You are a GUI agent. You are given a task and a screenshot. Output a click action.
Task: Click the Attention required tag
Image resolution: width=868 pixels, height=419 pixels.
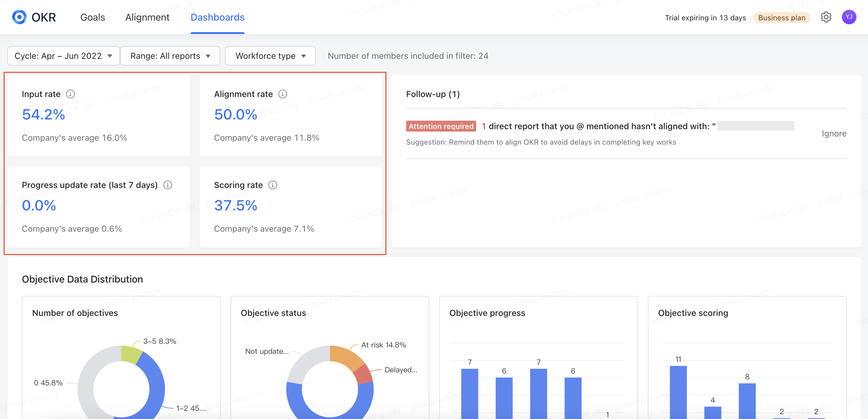tap(441, 126)
